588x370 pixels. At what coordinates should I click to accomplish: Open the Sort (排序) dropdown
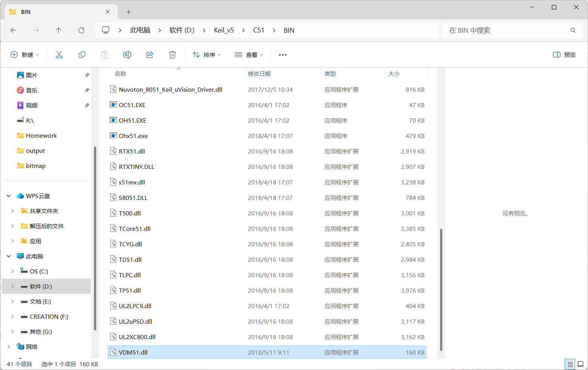click(206, 55)
